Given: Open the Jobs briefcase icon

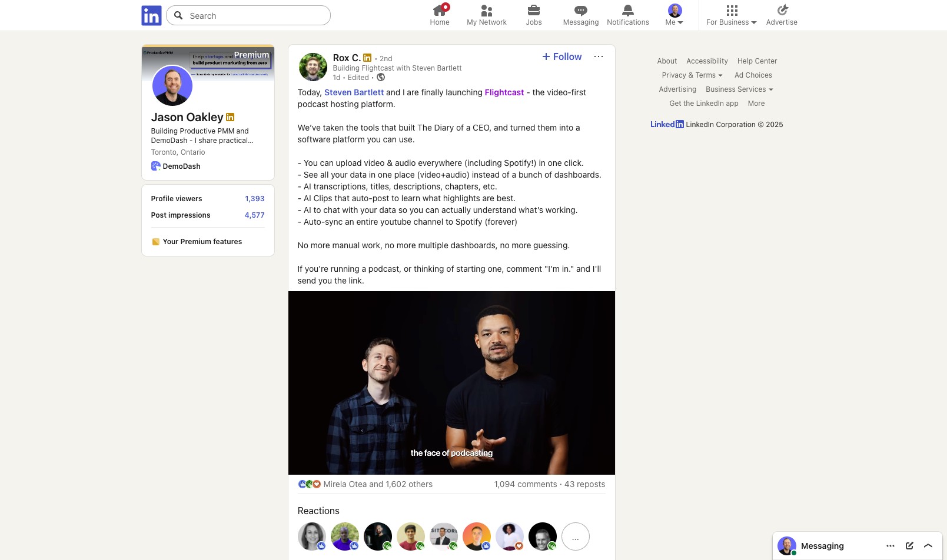Looking at the screenshot, I should coord(534,11).
